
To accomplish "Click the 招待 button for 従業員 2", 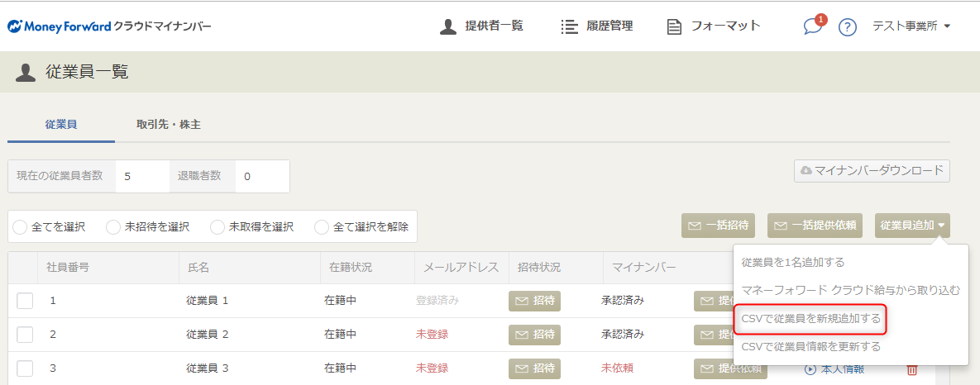I will tap(534, 335).
